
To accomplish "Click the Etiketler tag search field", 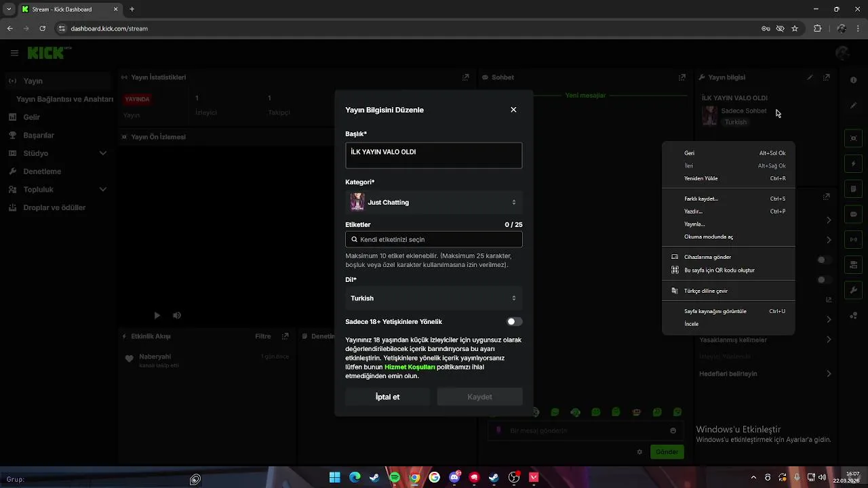I will [434, 239].
